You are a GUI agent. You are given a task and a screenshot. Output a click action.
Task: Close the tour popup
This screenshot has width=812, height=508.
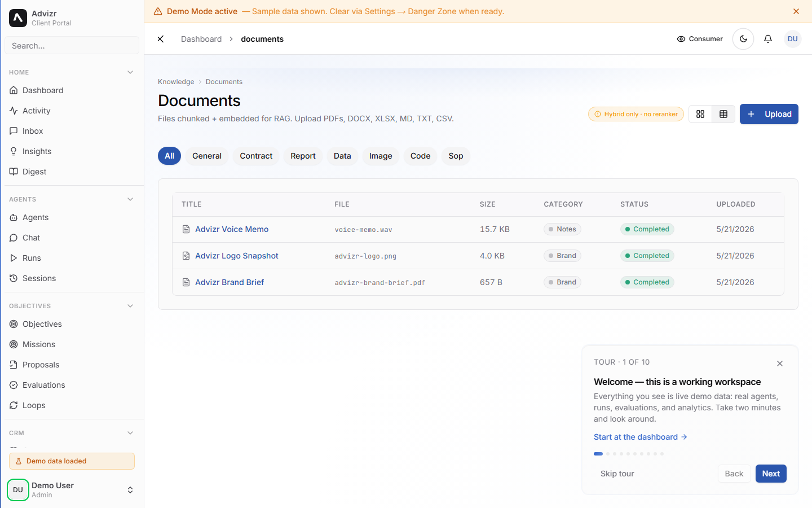(x=780, y=364)
